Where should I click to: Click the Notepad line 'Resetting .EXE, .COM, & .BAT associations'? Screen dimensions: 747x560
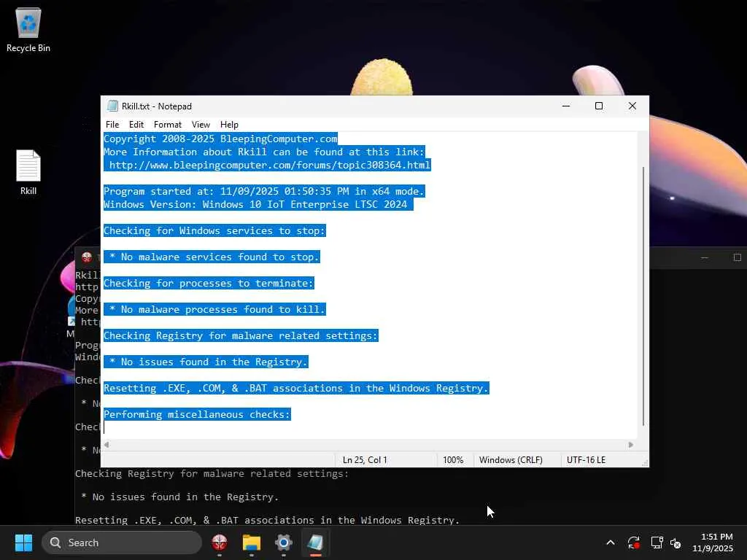[x=296, y=388]
